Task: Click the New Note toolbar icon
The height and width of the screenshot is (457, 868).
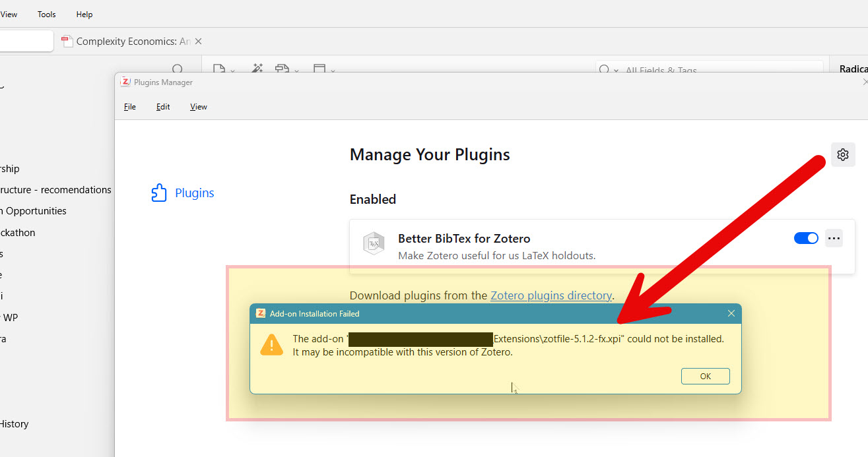Action: (319, 69)
